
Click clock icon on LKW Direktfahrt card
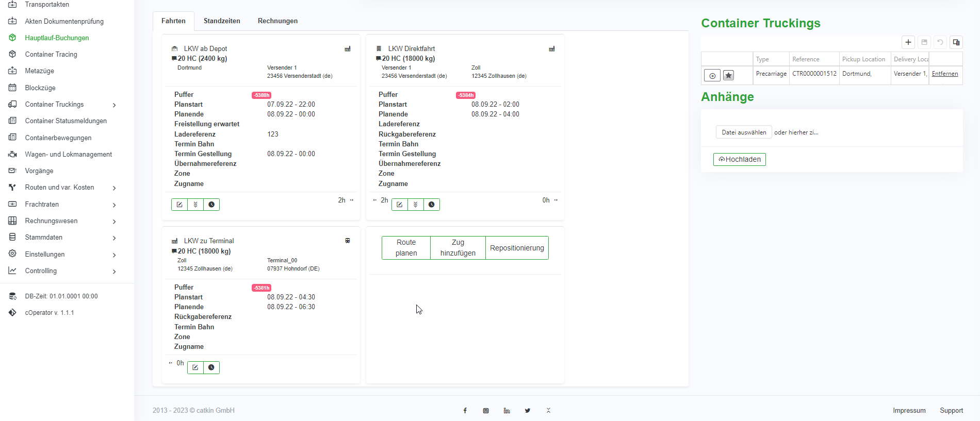[432, 205]
